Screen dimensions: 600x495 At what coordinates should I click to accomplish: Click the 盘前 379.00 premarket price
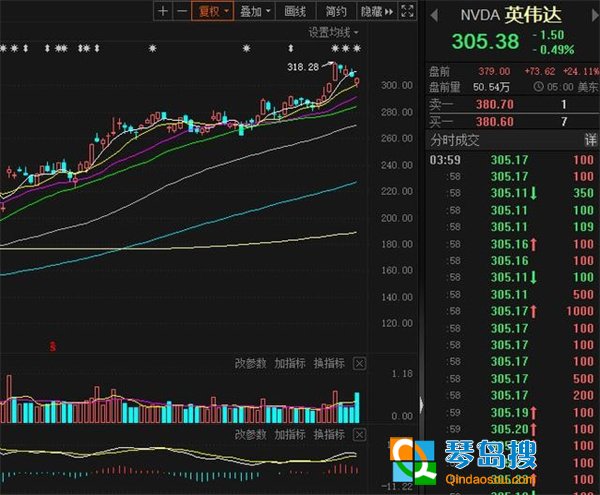(x=494, y=72)
